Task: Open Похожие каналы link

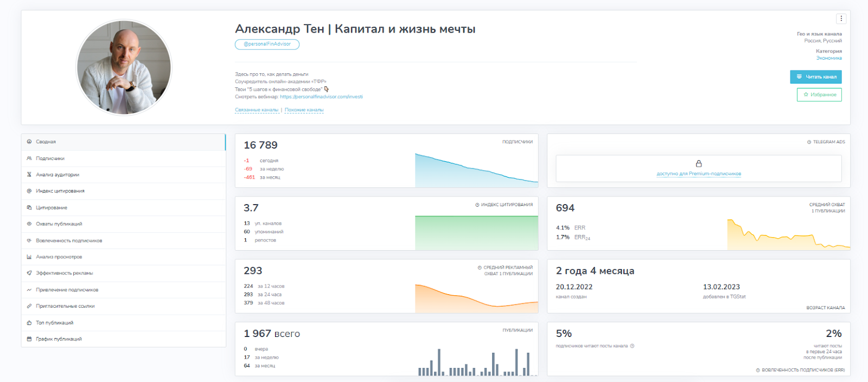Action: (304, 110)
